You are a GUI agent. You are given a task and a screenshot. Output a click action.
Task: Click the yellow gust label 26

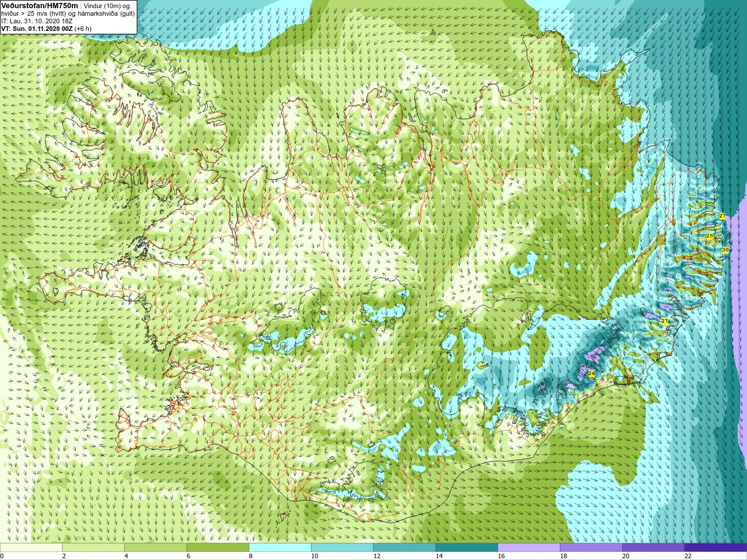(591, 373)
